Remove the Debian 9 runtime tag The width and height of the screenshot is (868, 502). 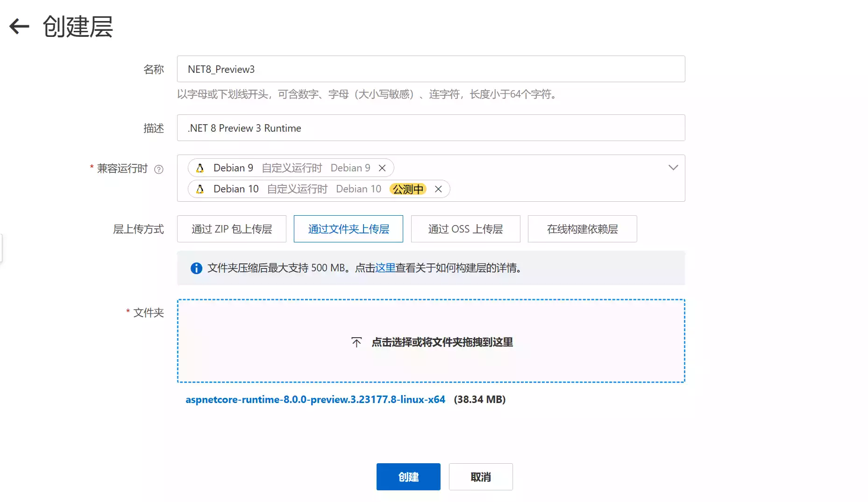point(382,168)
